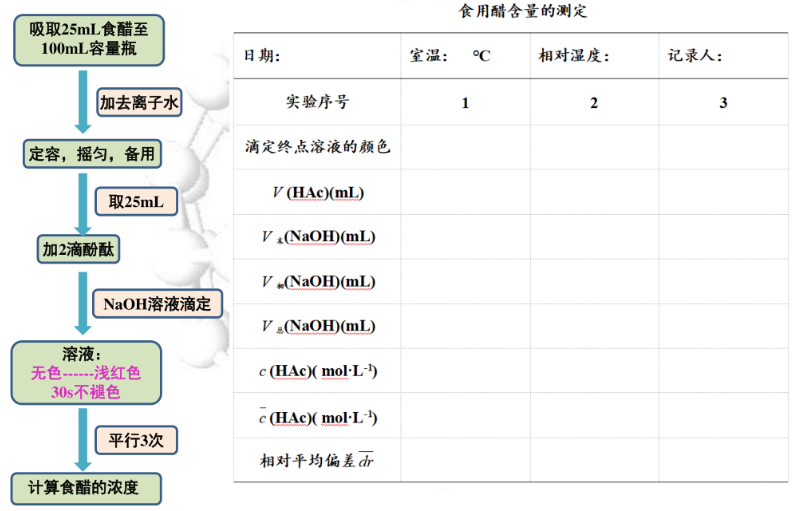The width and height of the screenshot is (799, 511).
Task: Select the column header for experiment 2
Action: click(x=594, y=102)
